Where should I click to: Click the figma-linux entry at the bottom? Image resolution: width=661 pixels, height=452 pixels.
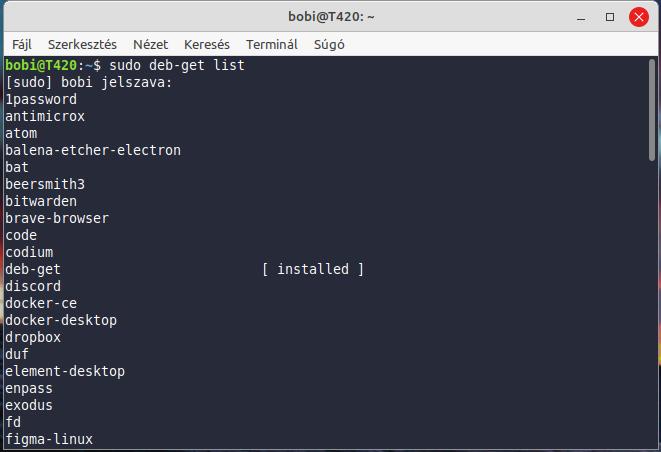tap(49, 439)
